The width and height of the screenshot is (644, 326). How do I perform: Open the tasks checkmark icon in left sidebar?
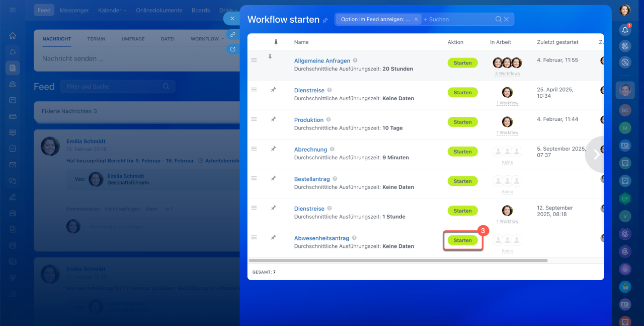13,149
